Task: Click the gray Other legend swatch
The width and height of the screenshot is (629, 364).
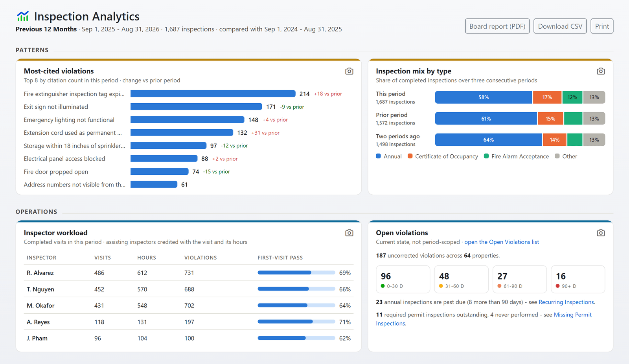Action: (557, 156)
